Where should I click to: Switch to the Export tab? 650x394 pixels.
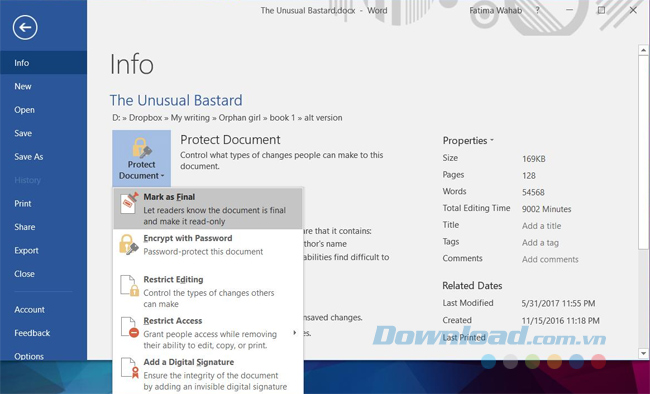click(x=26, y=251)
